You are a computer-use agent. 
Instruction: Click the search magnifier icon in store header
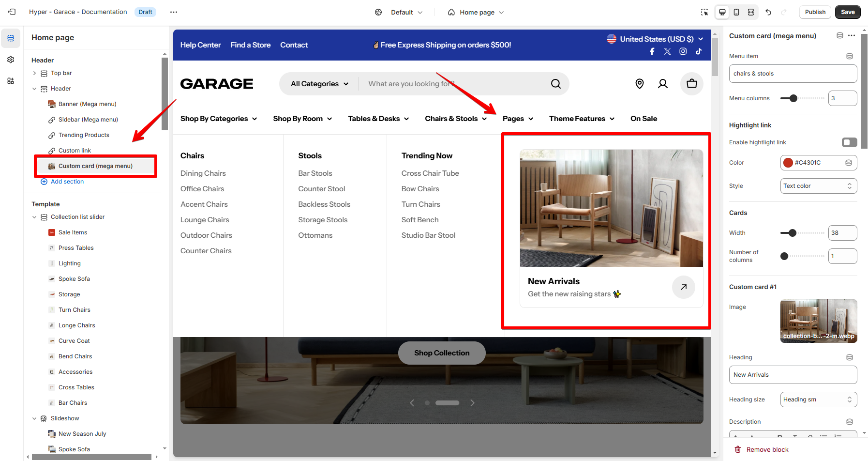click(556, 84)
